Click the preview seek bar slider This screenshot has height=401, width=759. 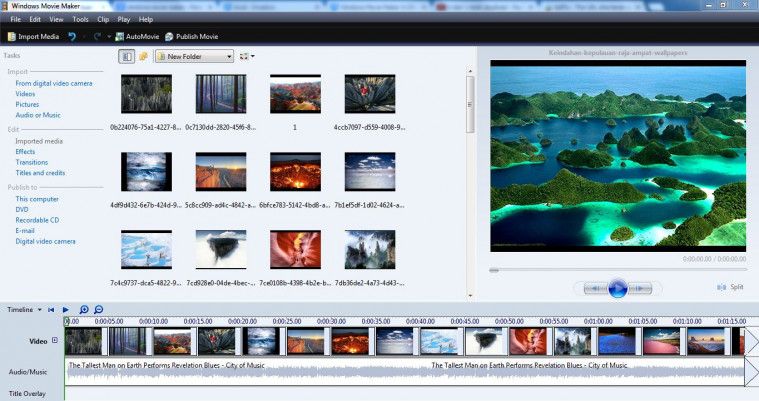click(494, 270)
